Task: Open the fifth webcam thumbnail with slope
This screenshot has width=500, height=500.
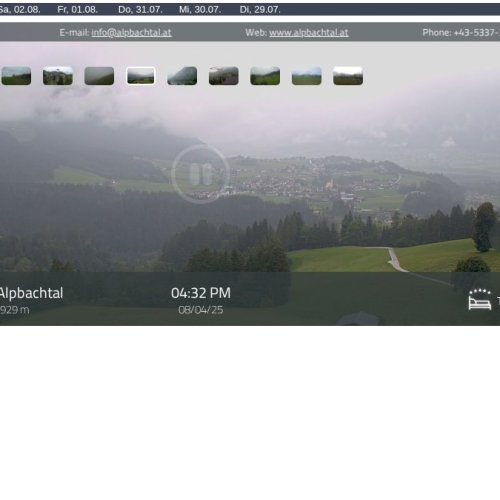Action: 182,76
